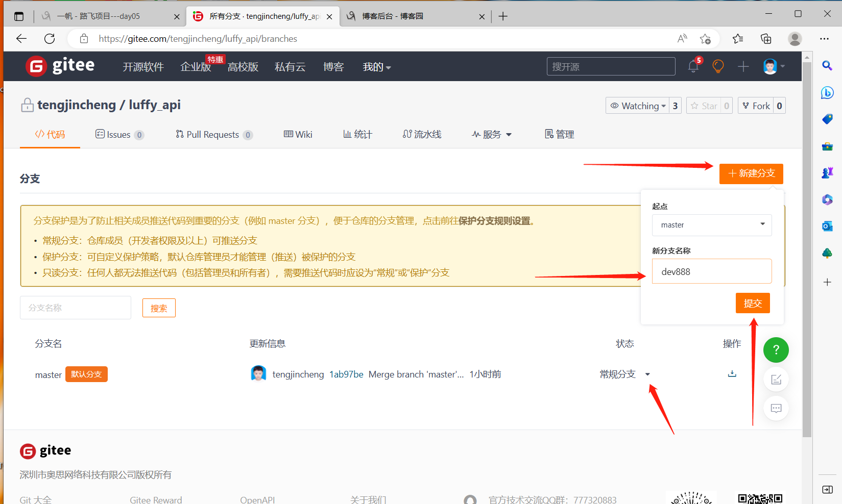Viewport: 842px width, 504px height.
Task: Open the games chess sidebar icon
Action: tap(827, 173)
